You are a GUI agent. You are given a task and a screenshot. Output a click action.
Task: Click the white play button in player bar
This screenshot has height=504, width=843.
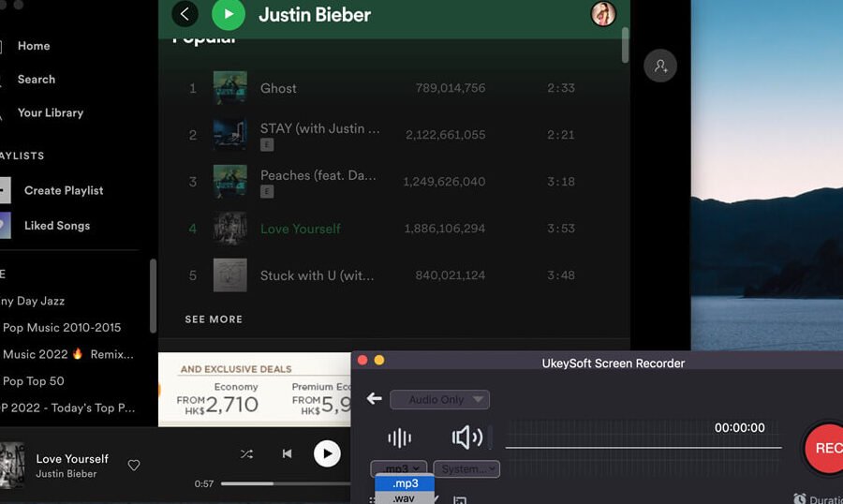point(327,453)
